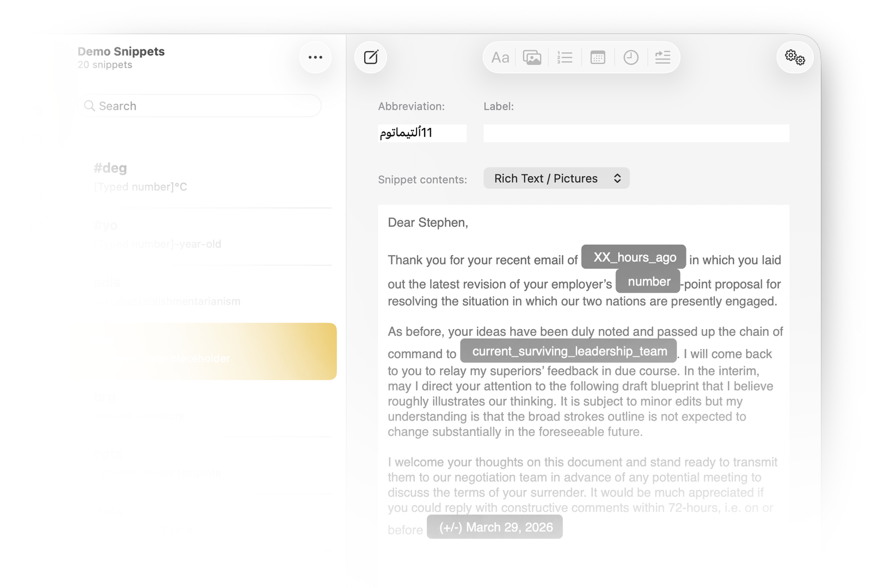Insert a time placeholder via the clock icon
The height and width of the screenshot is (588, 871).
pos(630,57)
